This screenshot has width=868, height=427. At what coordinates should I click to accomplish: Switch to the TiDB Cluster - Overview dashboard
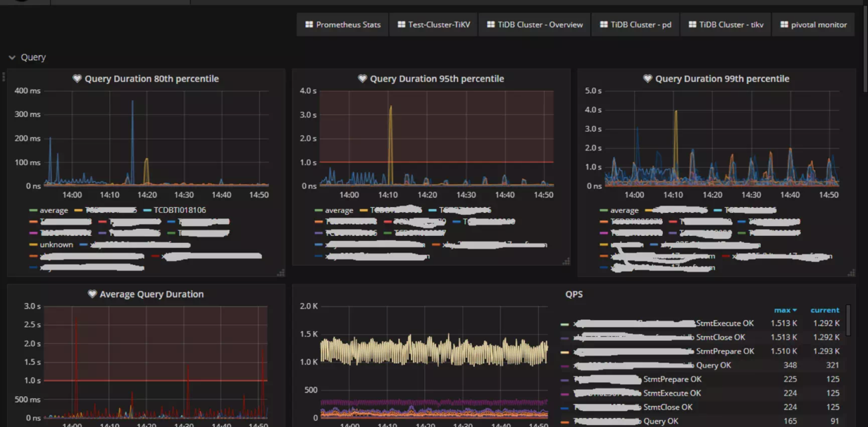click(534, 24)
